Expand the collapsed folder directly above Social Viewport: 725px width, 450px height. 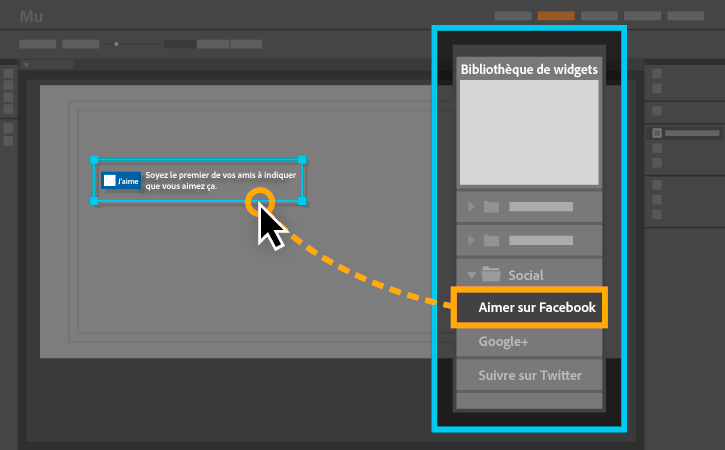click(471, 240)
